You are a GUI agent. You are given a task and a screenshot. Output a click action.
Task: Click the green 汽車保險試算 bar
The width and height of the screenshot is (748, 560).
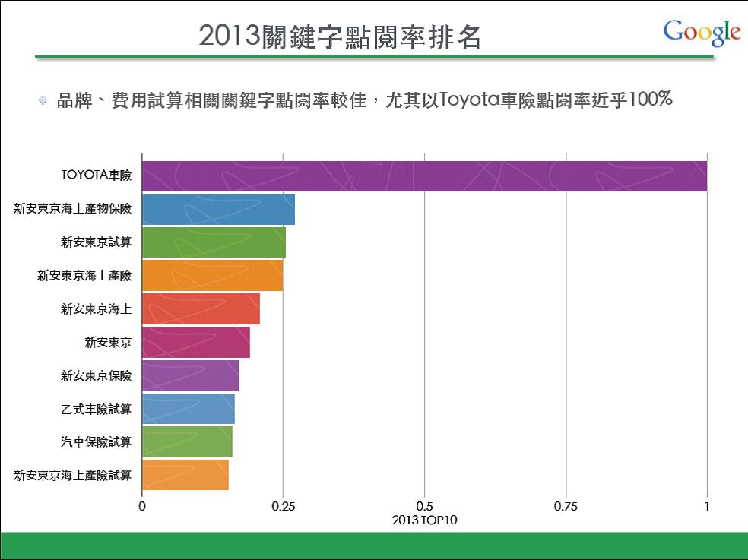pyautogui.click(x=187, y=441)
